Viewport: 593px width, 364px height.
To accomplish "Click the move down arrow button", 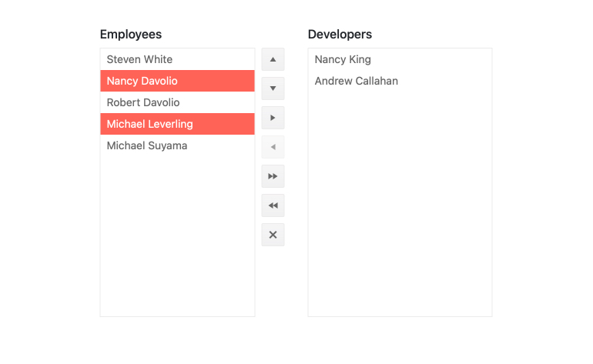I will pos(273,88).
